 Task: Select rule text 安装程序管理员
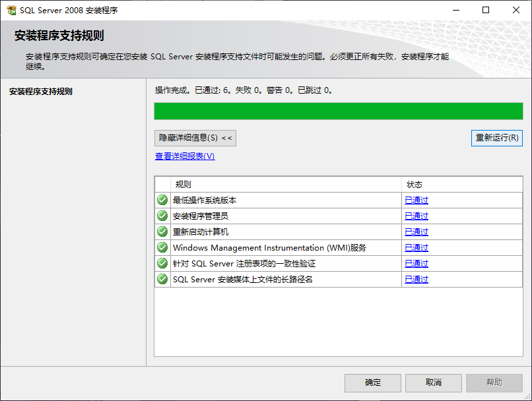click(201, 216)
